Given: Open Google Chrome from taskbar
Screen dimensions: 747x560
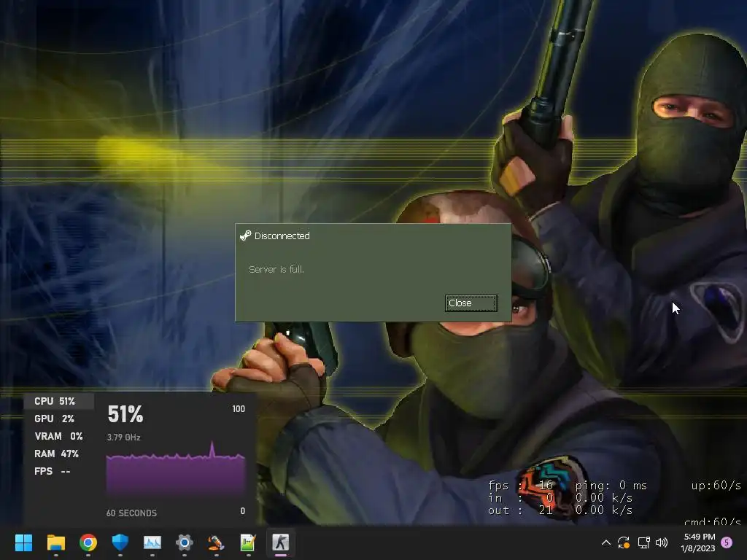Looking at the screenshot, I should point(88,542).
